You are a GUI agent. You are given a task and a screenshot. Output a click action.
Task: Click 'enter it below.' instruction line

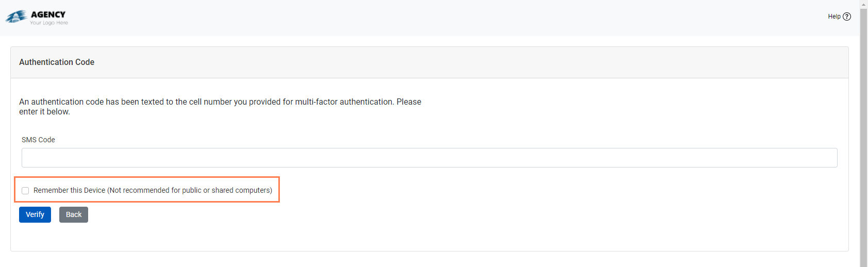[44, 112]
